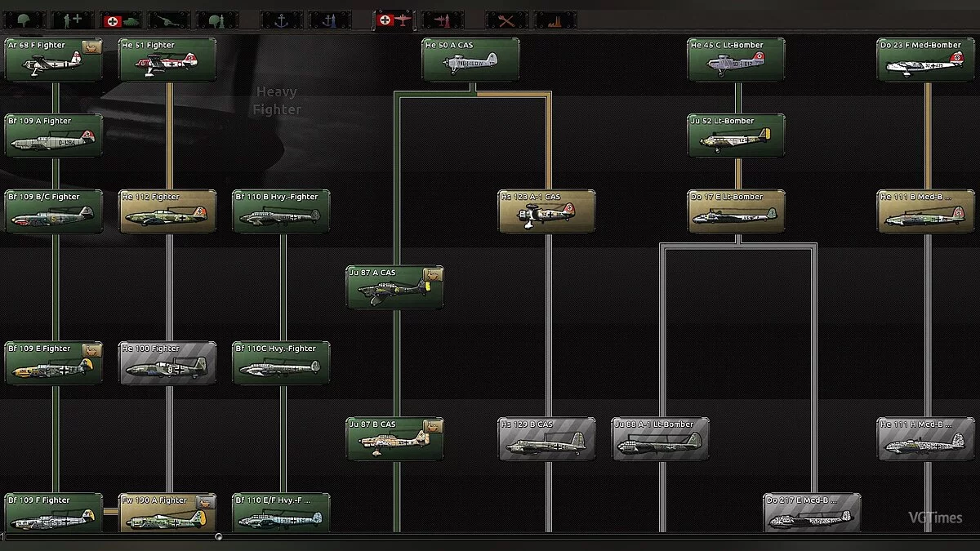Viewport: 980px width, 551px height.
Task: Select the He 100 Fighter node
Action: 167,362
